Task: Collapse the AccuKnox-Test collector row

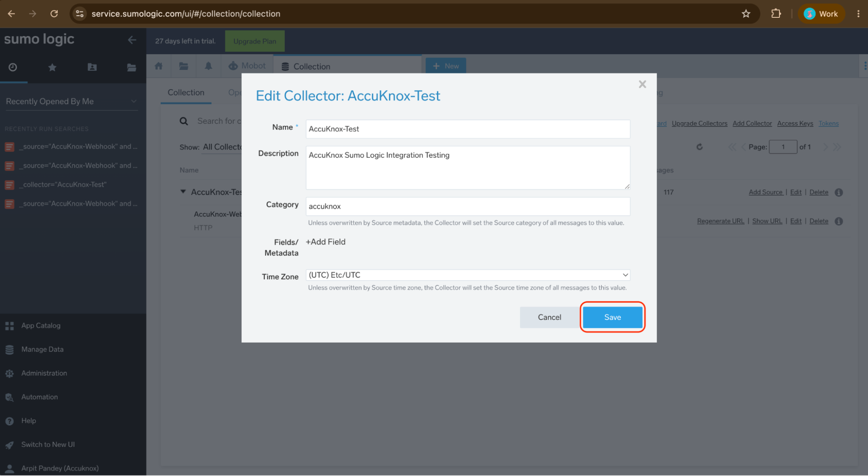Action: point(183,192)
